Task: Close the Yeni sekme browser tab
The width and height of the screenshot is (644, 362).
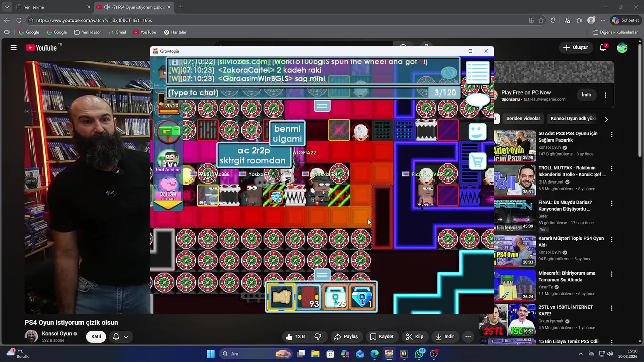Action: coord(89,7)
